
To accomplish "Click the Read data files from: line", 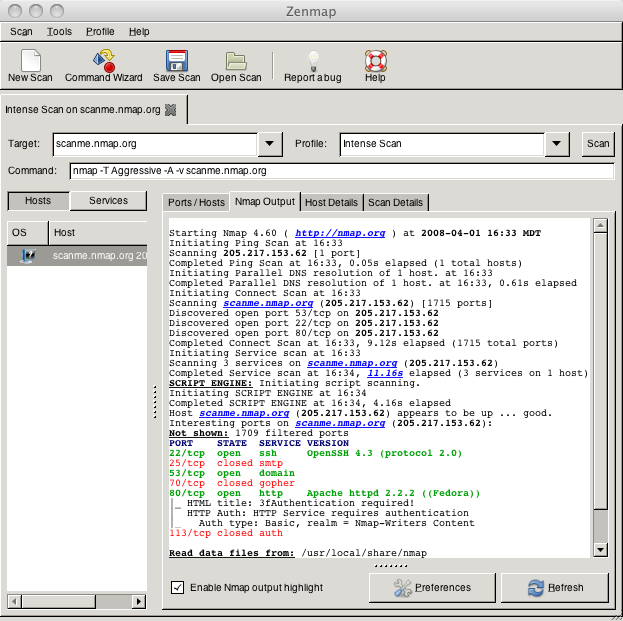I will tap(298, 553).
